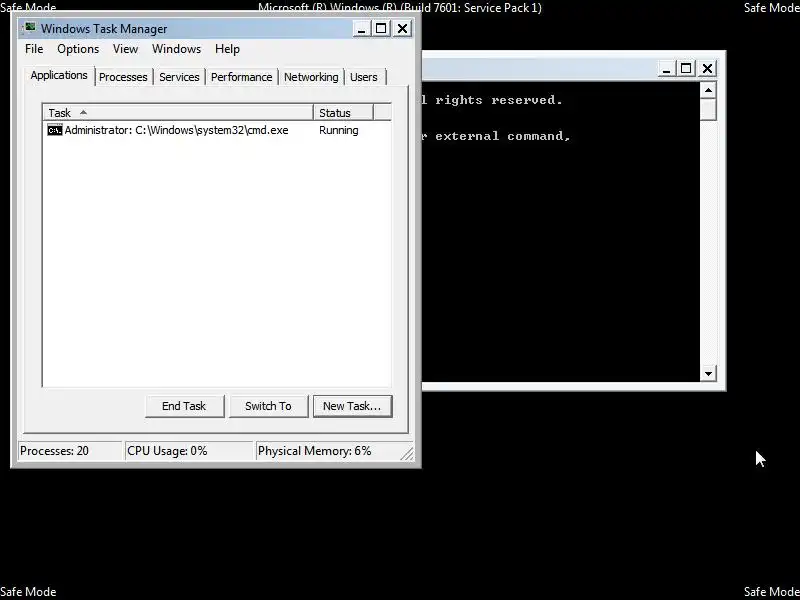Open the Help menu
800x600 pixels.
[x=227, y=49]
